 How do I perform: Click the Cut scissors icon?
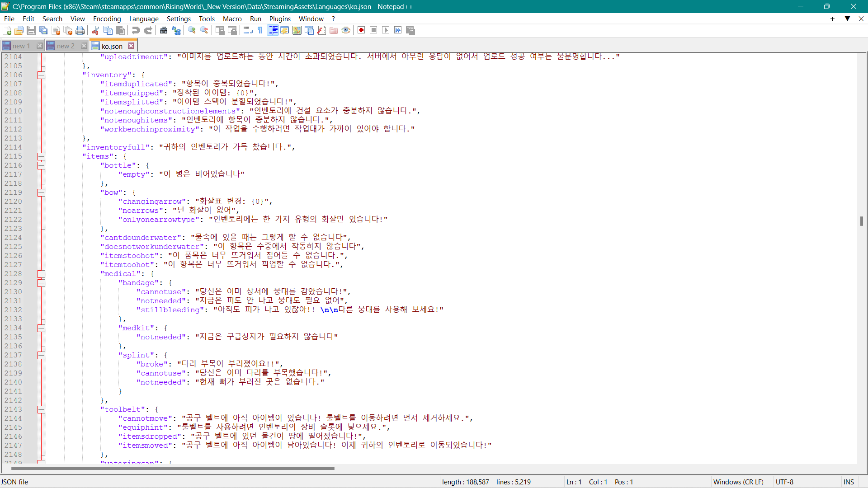(x=95, y=30)
